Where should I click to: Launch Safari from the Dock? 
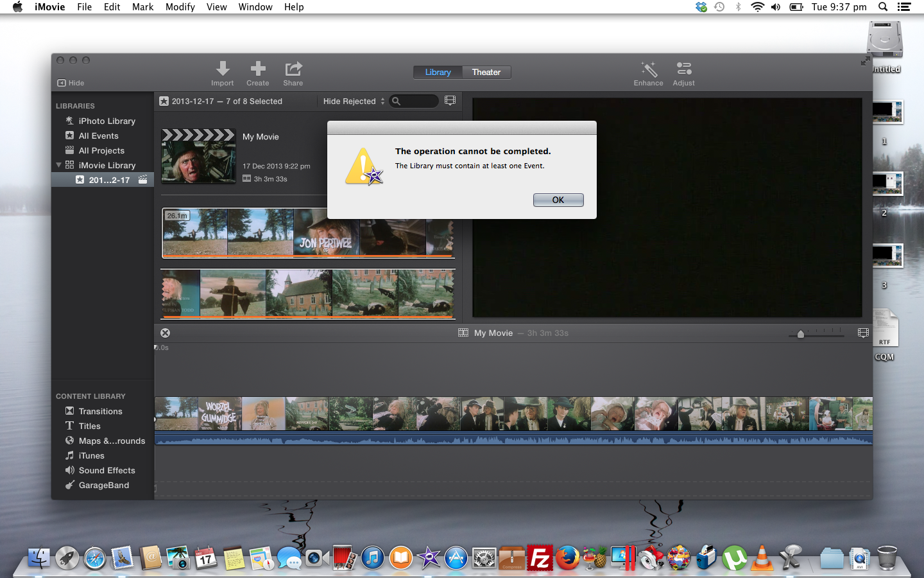tap(95, 557)
